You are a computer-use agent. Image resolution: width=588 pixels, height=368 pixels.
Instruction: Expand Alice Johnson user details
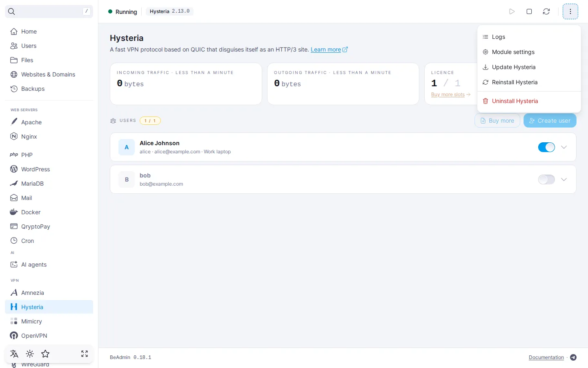pyautogui.click(x=564, y=147)
